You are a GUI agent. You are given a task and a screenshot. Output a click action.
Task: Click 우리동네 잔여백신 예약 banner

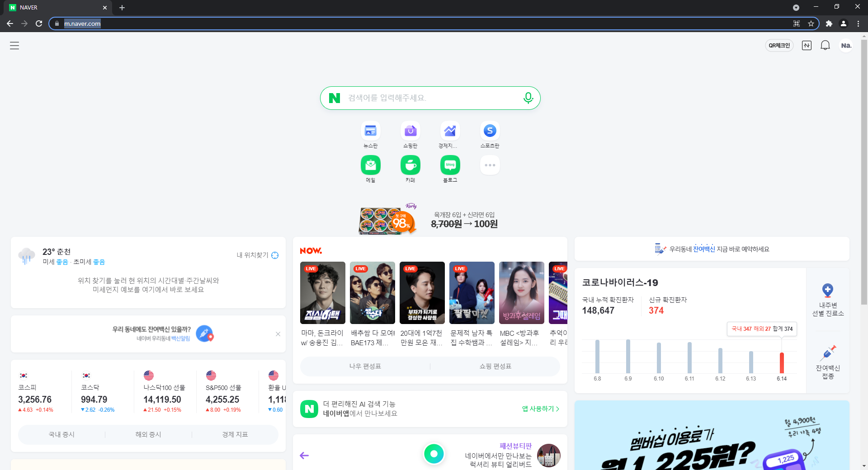pos(712,249)
